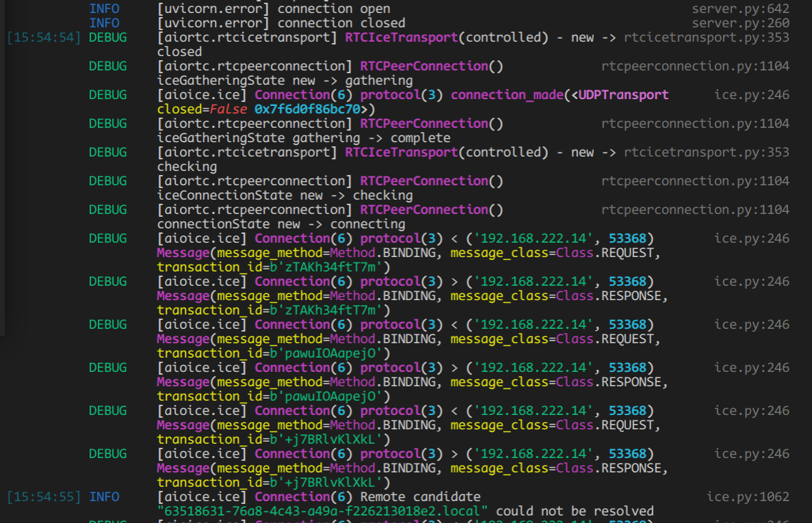Click the port number 53368

pos(627,238)
